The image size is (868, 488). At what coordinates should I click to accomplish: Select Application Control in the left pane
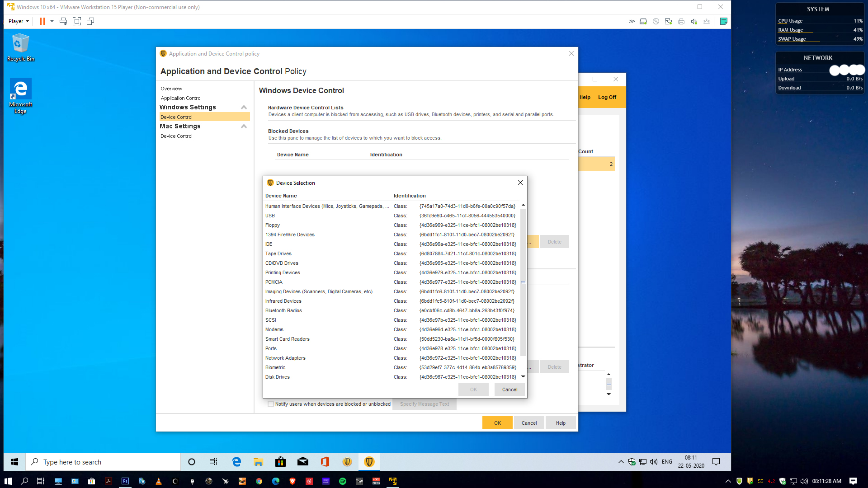point(181,98)
